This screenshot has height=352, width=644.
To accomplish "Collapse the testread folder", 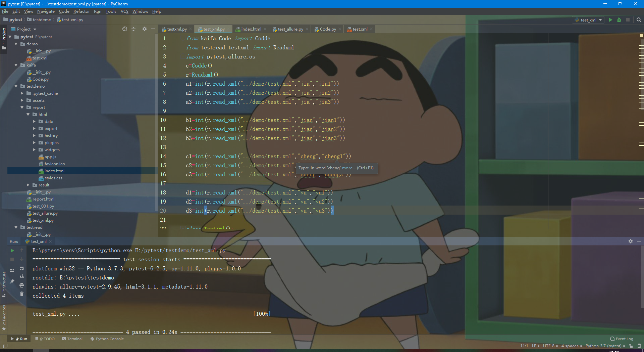I will [16, 227].
